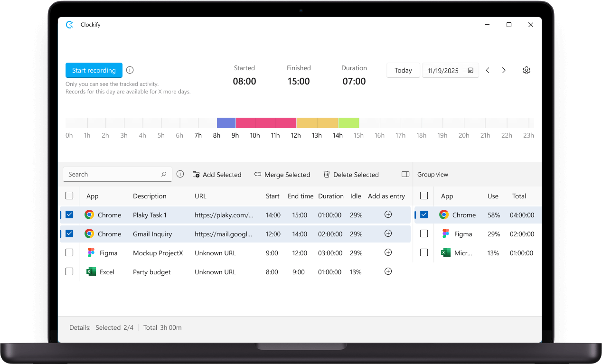Check the Party budget row checkbox
602x364 pixels.
click(69, 271)
